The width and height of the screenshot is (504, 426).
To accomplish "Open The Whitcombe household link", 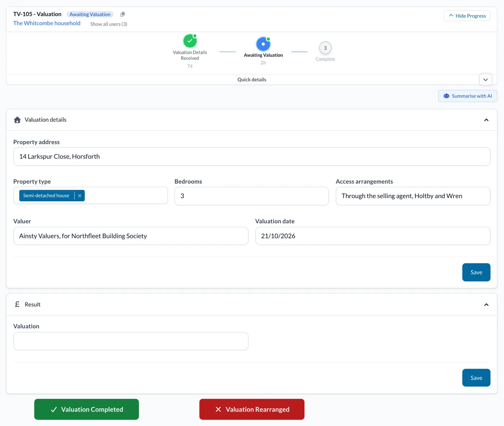I will pos(47,23).
